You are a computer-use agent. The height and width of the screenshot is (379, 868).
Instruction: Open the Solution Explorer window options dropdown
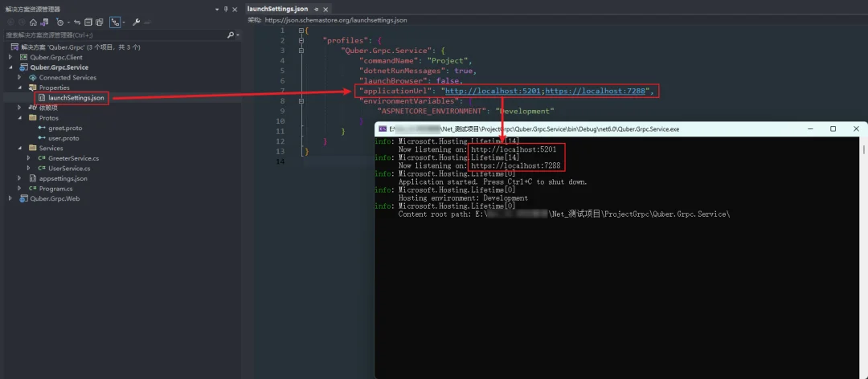[x=217, y=10]
